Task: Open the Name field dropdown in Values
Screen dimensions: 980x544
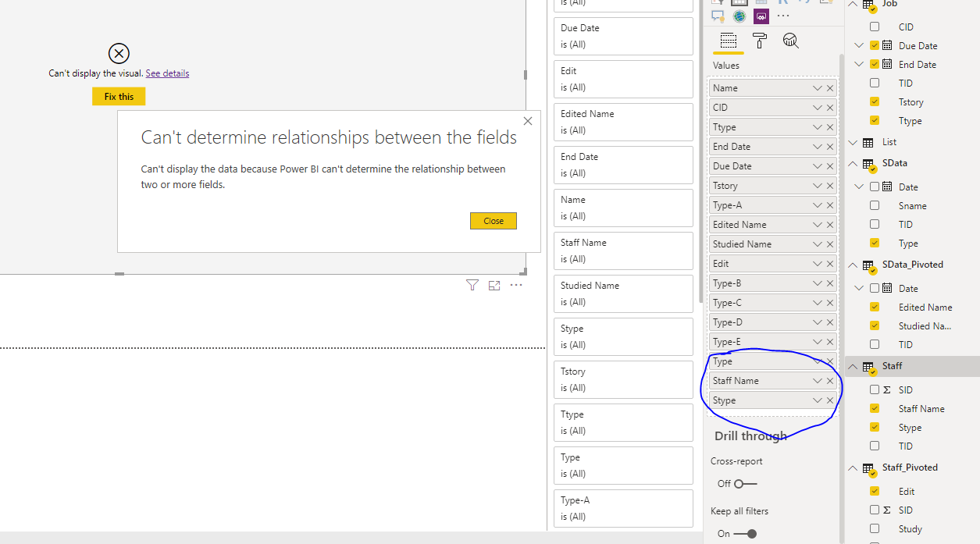Action: click(x=817, y=88)
